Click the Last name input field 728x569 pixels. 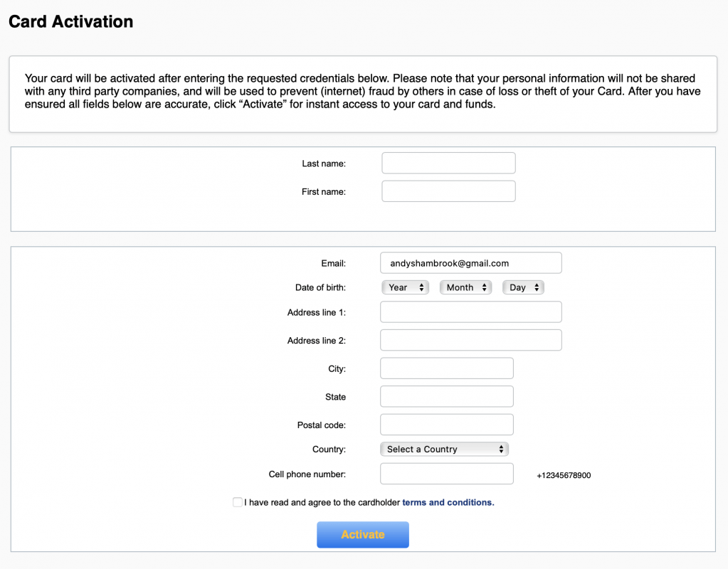click(448, 164)
